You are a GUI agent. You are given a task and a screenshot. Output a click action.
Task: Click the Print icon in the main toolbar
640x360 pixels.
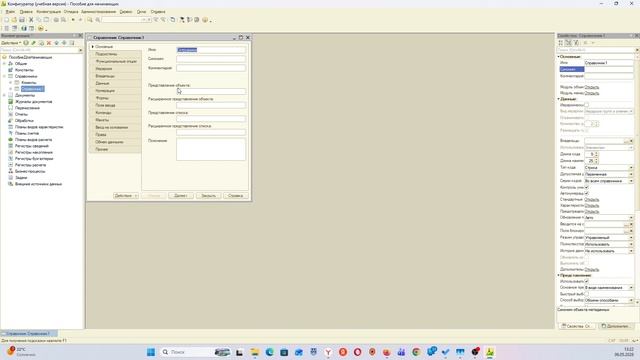pyautogui.click(x=56, y=20)
